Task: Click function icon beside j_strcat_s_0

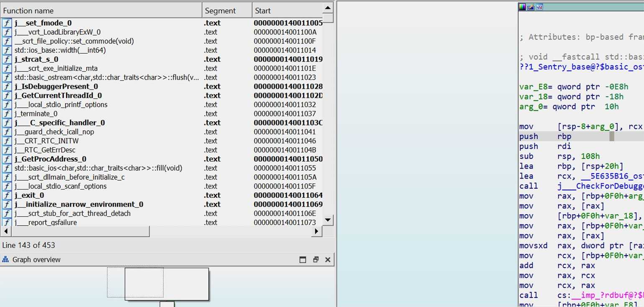Action: [x=7, y=59]
